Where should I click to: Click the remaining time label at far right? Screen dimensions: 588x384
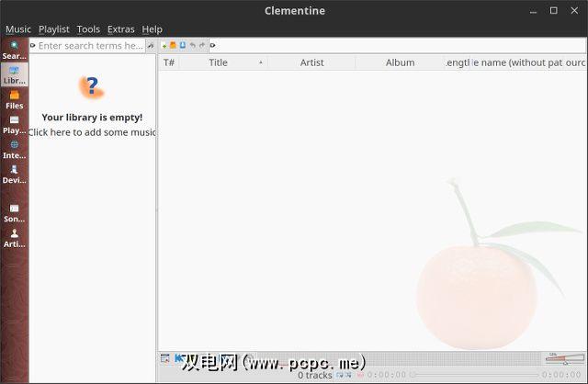tap(561, 375)
